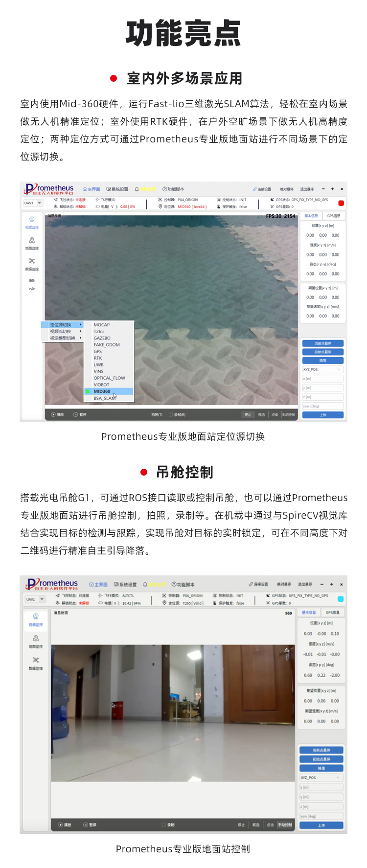Viewport: 367px width, 868px height.
Task: Click 暂停 pause icon in lower screenshot
Action: tap(86, 824)
